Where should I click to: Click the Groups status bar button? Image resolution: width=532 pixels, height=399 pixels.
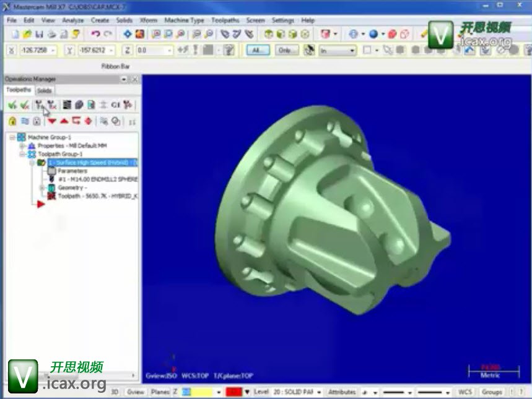(492, 392)
